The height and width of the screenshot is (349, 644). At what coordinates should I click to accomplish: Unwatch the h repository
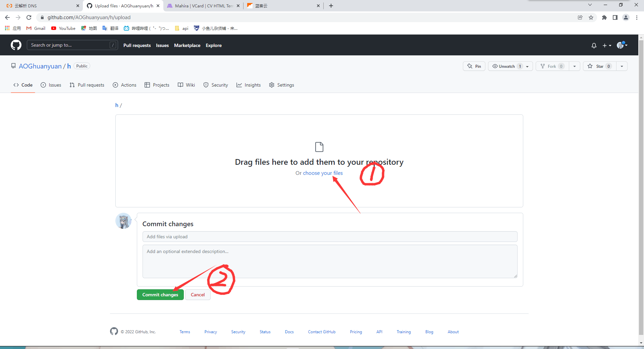click(505, 66)
